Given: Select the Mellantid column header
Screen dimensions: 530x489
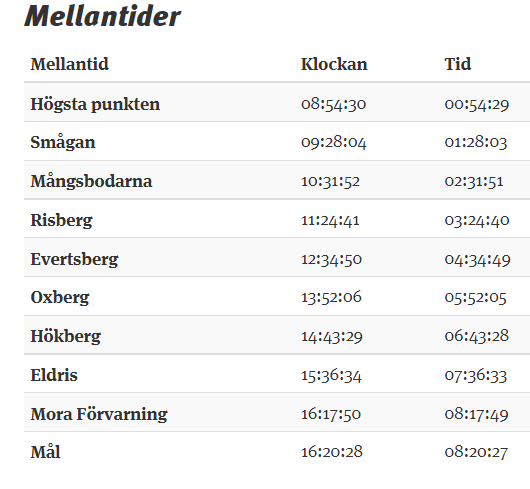Looking at the screenshot, I should coord(70,64).
